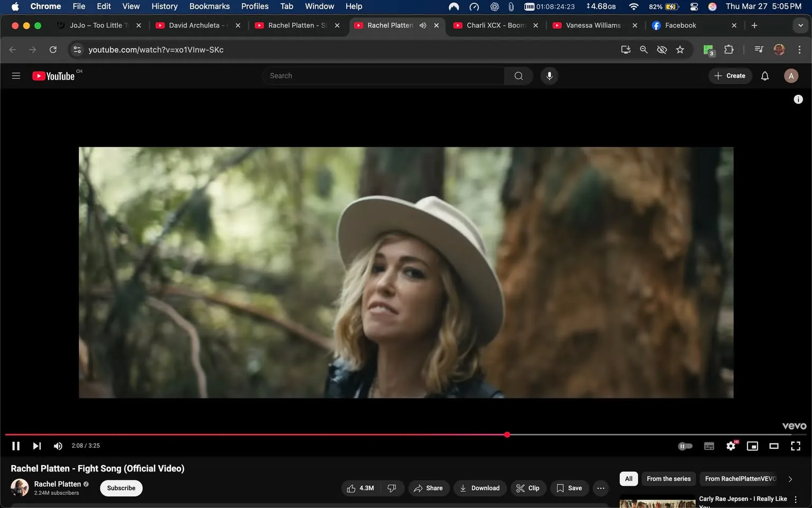Enter full screen mode

coord(795,446)
